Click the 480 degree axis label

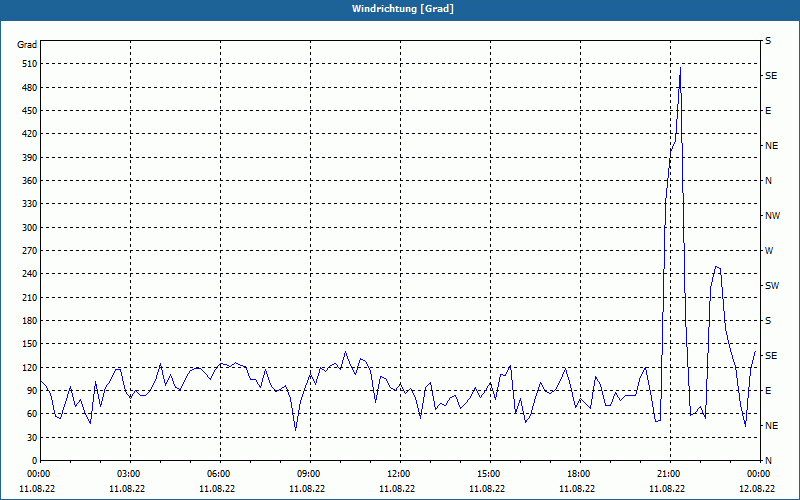coord(30,88)
